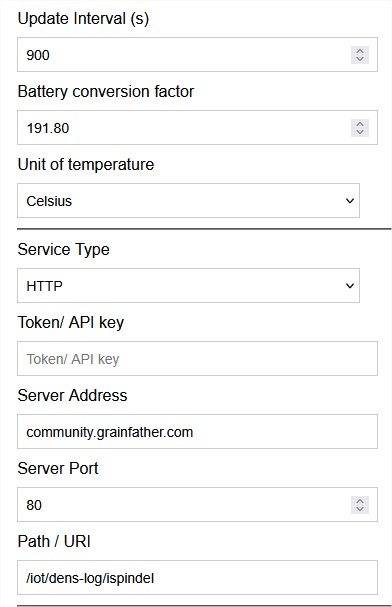Click the Path / URI input field
The width and height of the screenshot is (392, 607).
[197, 578]
